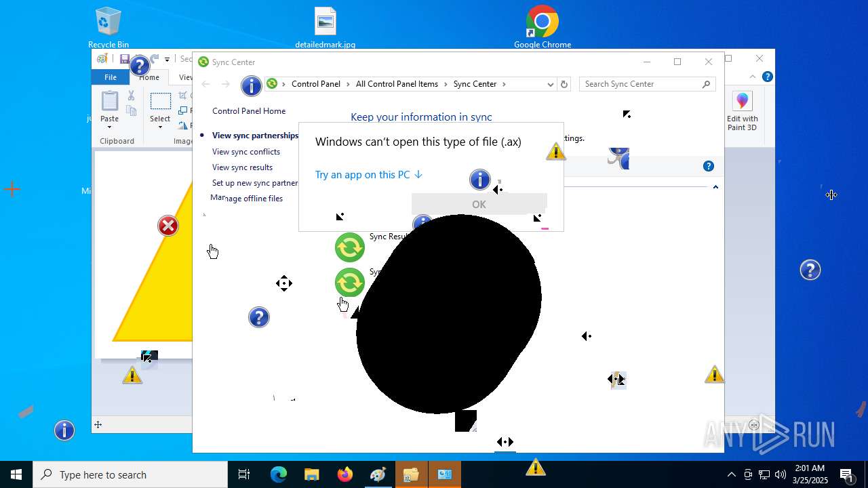Click the Type here to search taskbar box
Viewport: 868px width, 488px height.
[130, 474]
